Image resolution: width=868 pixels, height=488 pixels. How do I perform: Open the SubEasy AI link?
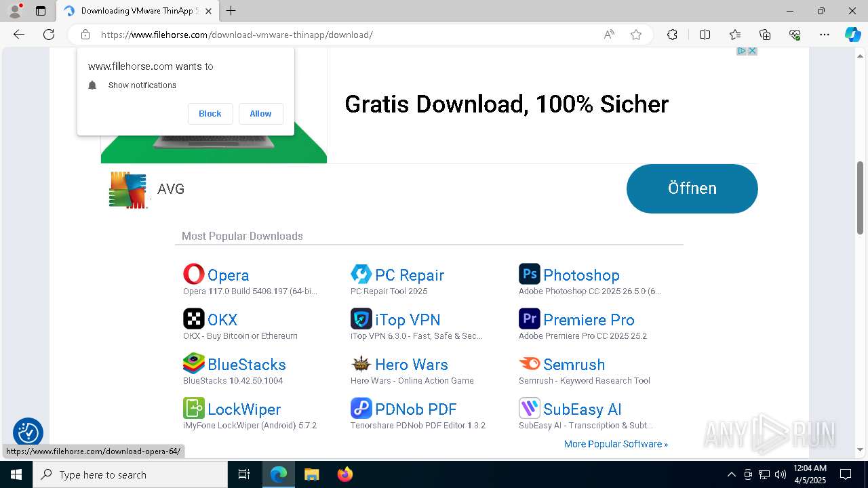point(582,409)
